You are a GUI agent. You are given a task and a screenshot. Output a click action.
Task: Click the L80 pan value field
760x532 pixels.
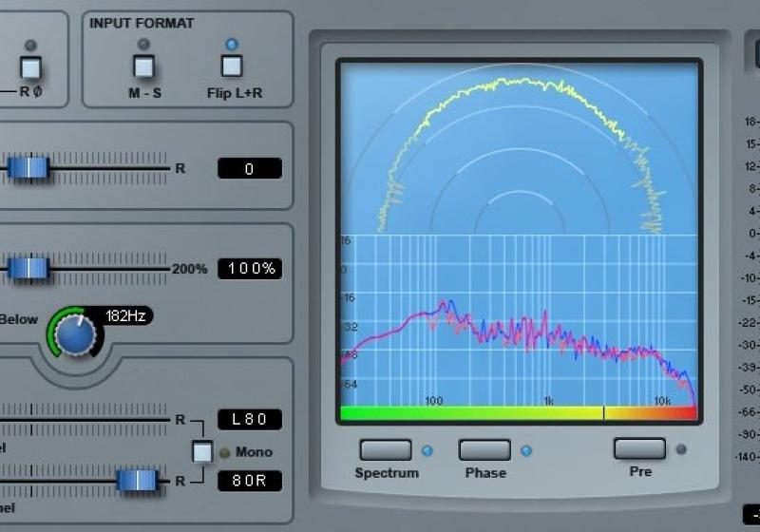tap(250, 420)
